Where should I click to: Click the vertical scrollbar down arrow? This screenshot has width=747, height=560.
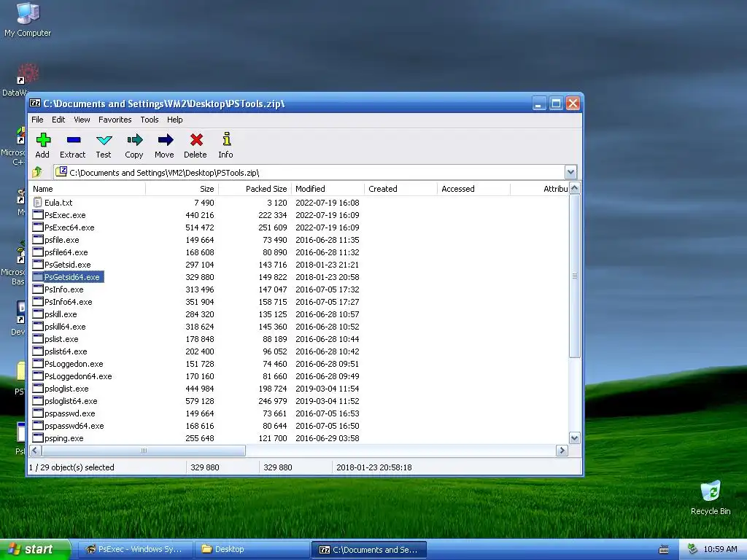pos(575,438)
